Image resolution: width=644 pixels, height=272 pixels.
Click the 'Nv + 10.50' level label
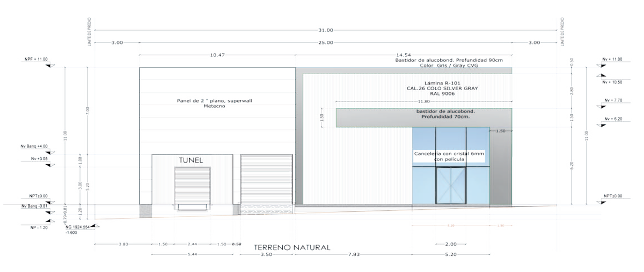[x=613, y=82]
